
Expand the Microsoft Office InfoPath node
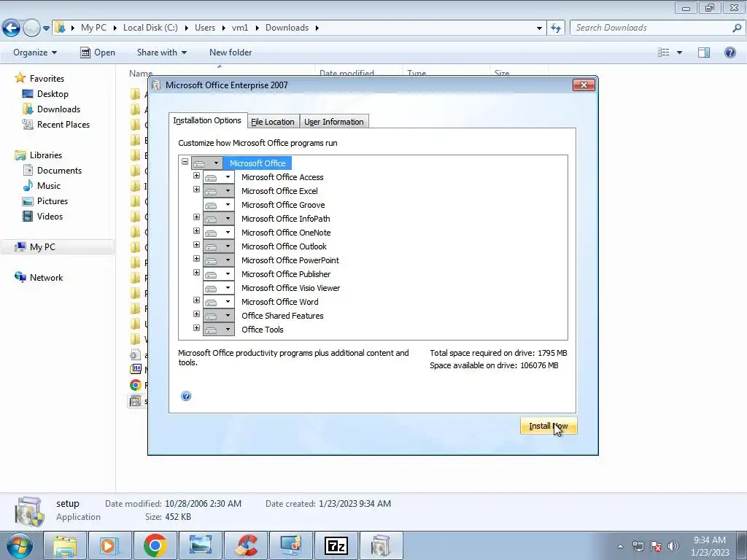pyautogui.click(x=196, y=217)
